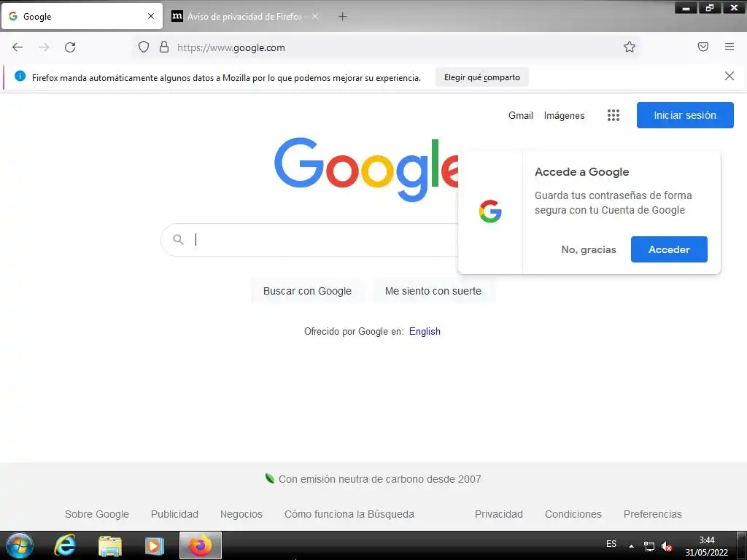Screen dimensions: 747x560
Task: Close the Google tab
Action: click(x=150, y=16)
